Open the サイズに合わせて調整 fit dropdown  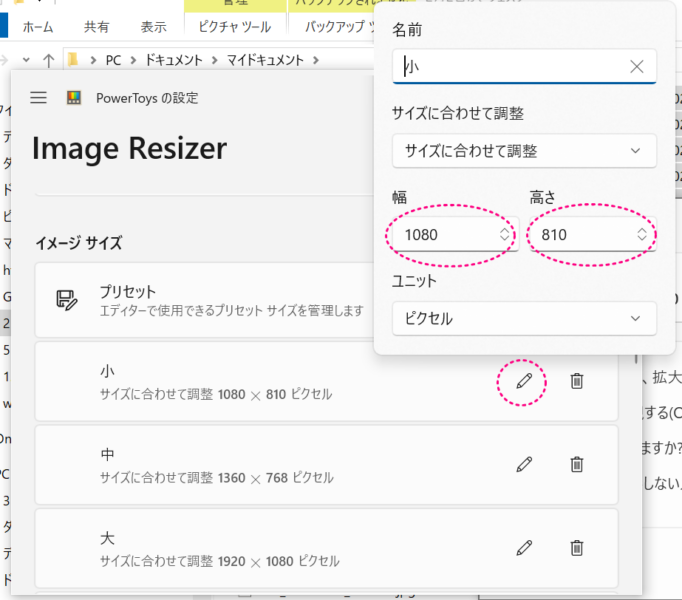point(524,151)
